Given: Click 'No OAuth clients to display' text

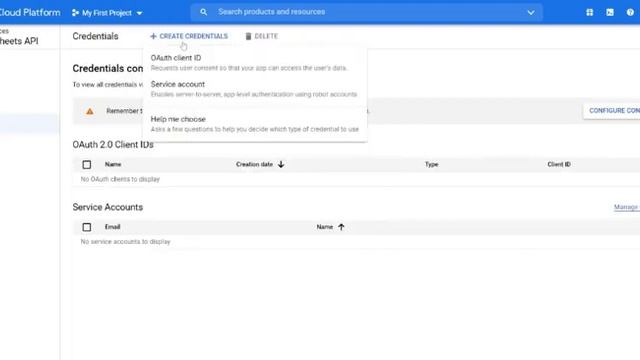Looking at the screenshot, I should [120, 179].
